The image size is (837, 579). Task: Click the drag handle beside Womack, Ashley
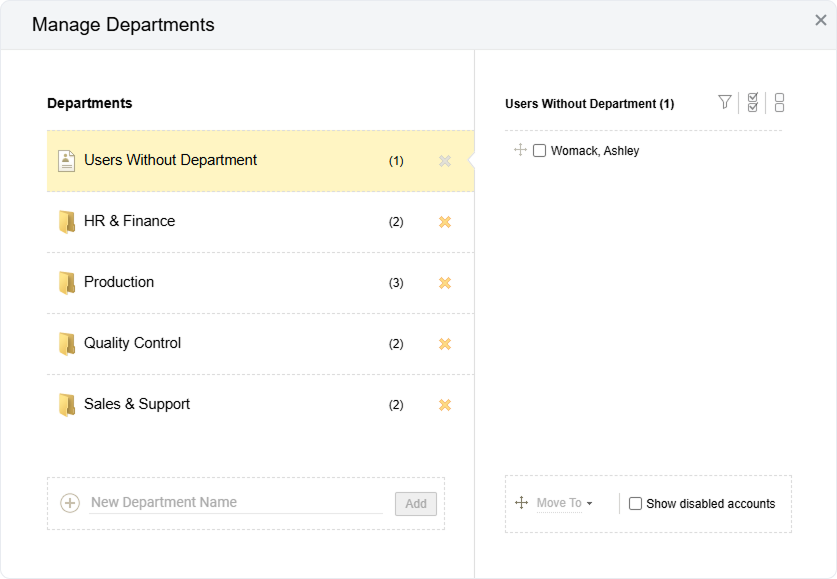pos(519,150)
